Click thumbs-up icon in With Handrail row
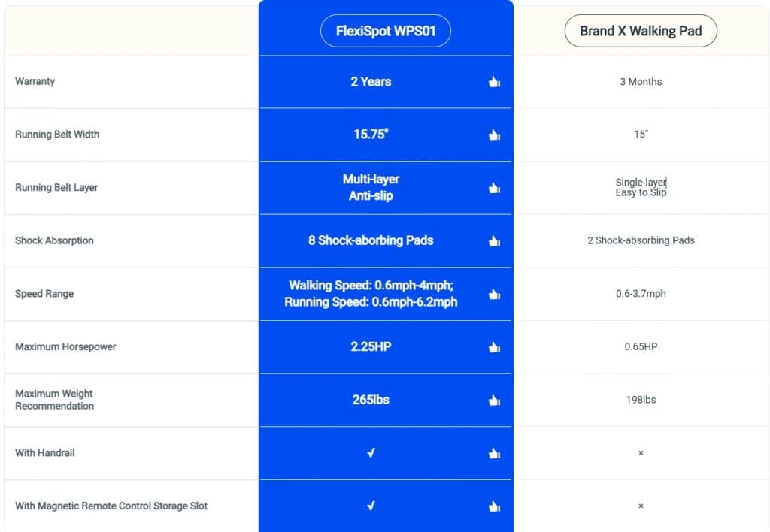The height and width of the screenshot is (532, 770). pos(495,453)
